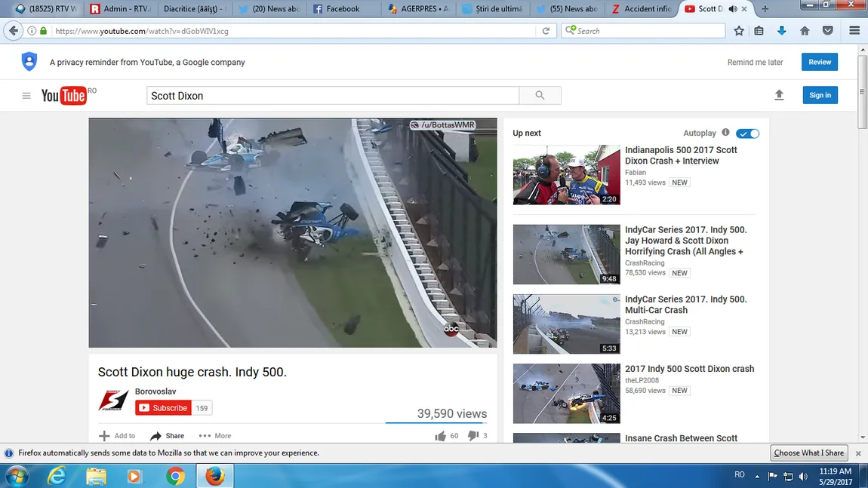Open 2017 Indy 500 Scott Dixon crash title
The height and width of the screenshot is (488, 868).
[689, 369]
